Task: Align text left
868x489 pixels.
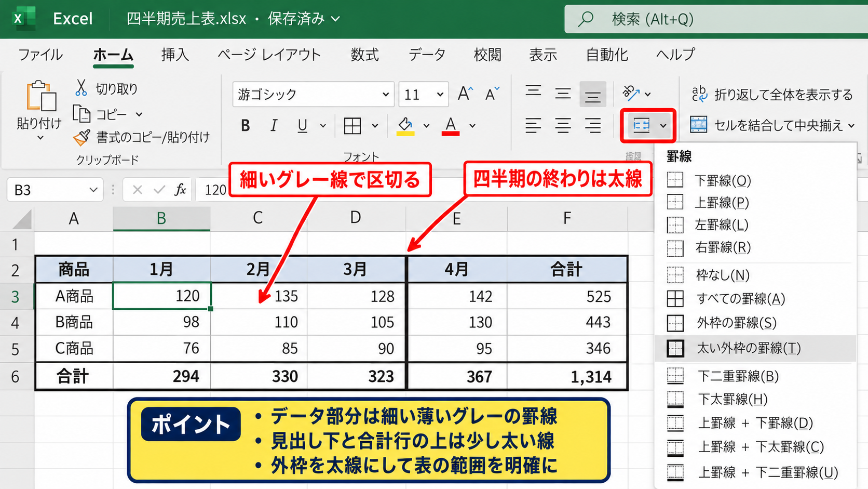Action: [x=533, y=125]
